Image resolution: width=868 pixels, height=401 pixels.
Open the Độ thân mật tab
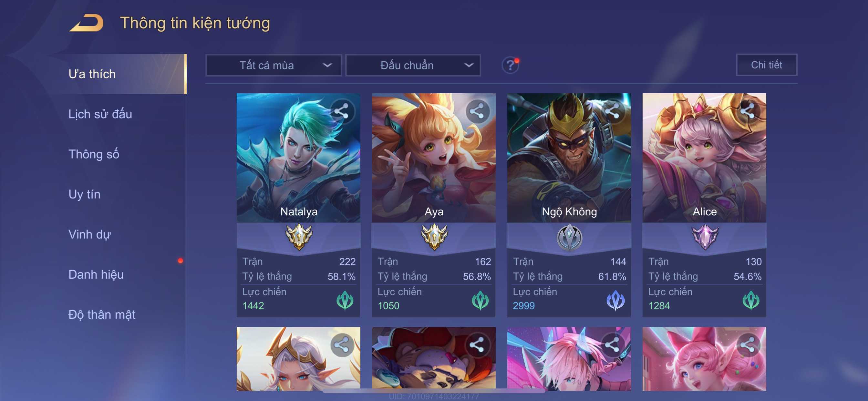point(102,314)
